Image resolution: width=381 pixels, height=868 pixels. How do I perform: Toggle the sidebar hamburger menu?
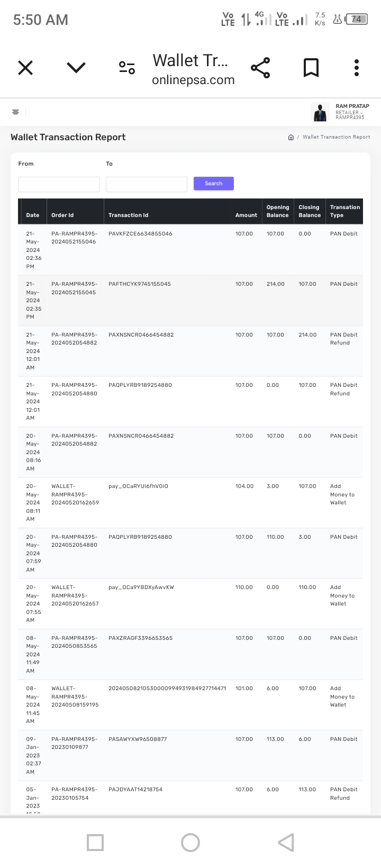(15, 112)
